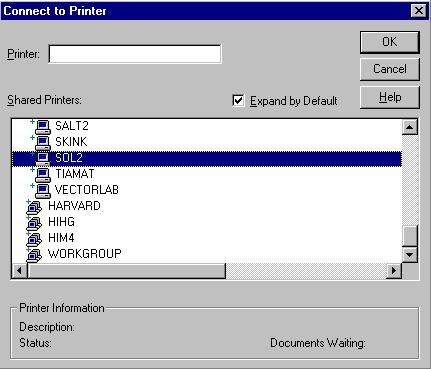Screen dimensions: 431x369
Task: Click the SKINK computer icon
Action: 43,143
